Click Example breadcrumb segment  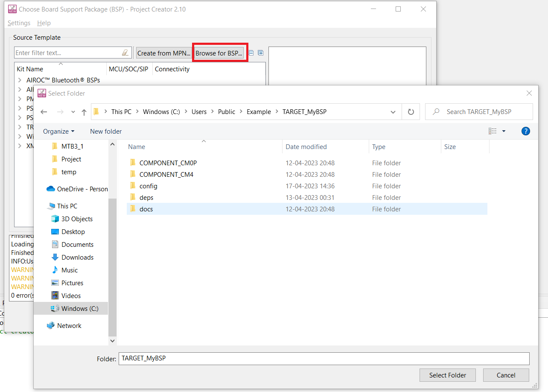tap(259, 112)
